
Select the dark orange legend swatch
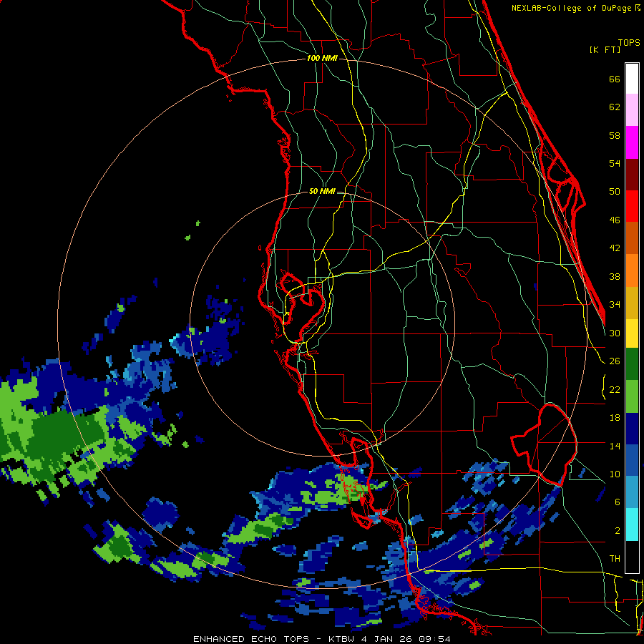pos(632,238)
